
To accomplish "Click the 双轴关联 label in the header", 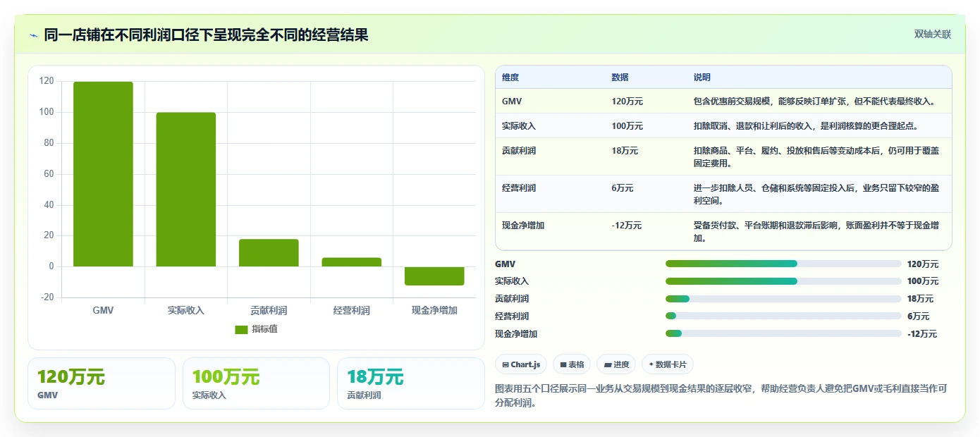I will point(933,35).
